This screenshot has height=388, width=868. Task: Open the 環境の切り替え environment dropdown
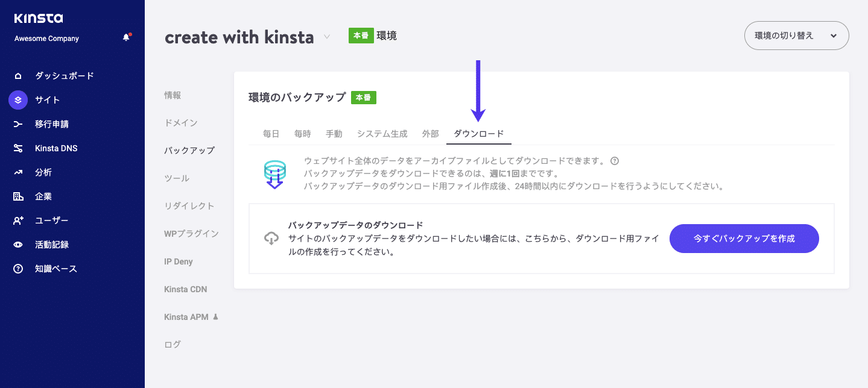[796, 36]
